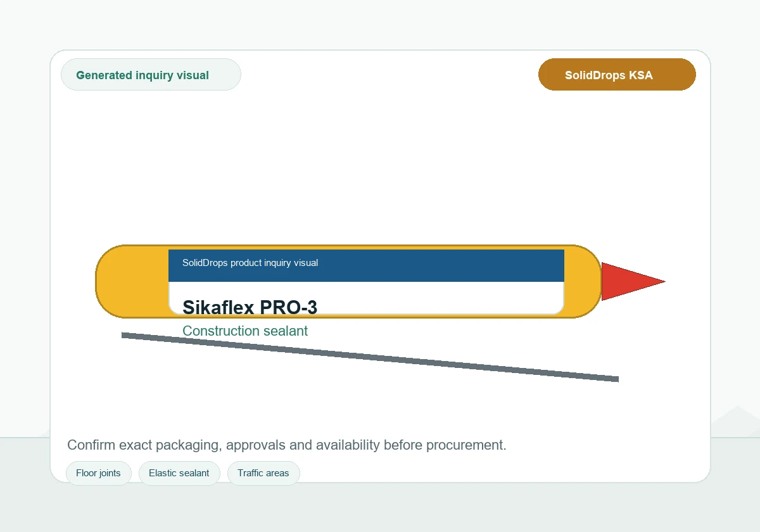Select the Elastic sealant tag
This screenshot has width=760, height=532.
[x=179, y=473]
